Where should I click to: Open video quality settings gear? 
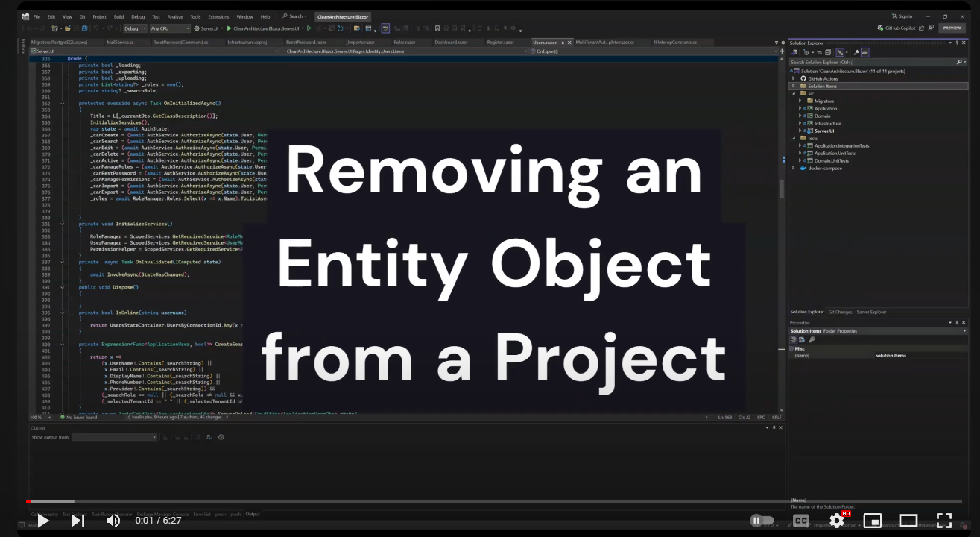(x=837, y=521)
